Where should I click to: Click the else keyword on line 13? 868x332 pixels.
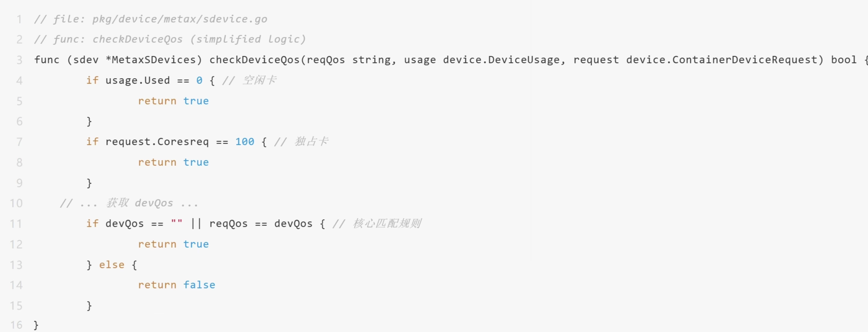pyautogui.click(x=112, y=265)
